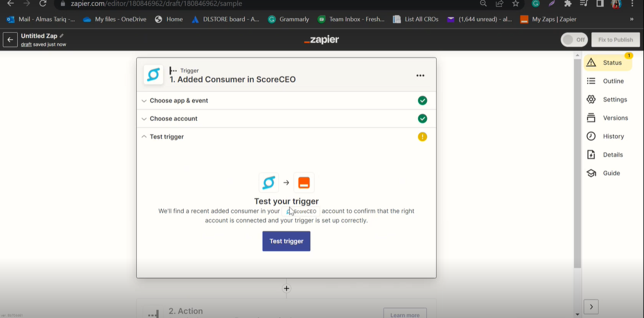Open the Team Inbox - Fresh bookmark
Viewport: 644px width, 318px height.
[x=351, y=19]
